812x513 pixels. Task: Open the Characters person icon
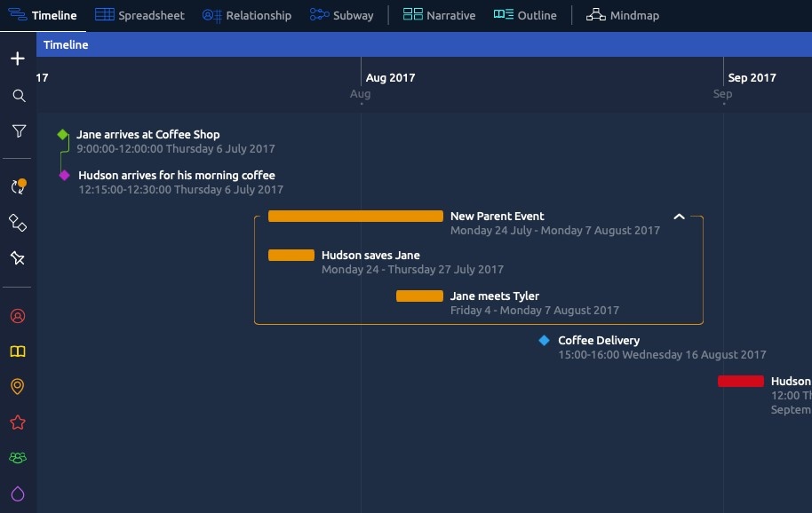18,316
